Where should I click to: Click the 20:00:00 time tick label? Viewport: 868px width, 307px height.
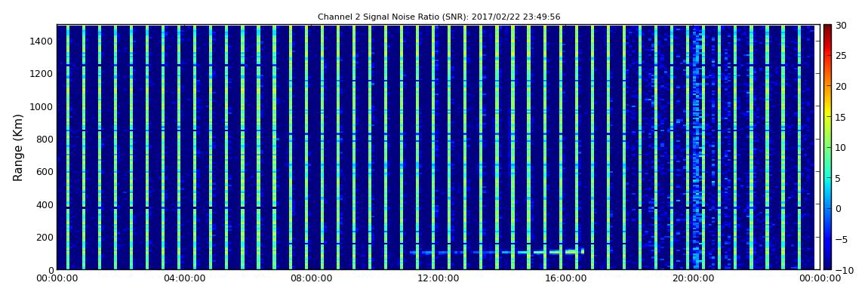click(x=693, y=278)
